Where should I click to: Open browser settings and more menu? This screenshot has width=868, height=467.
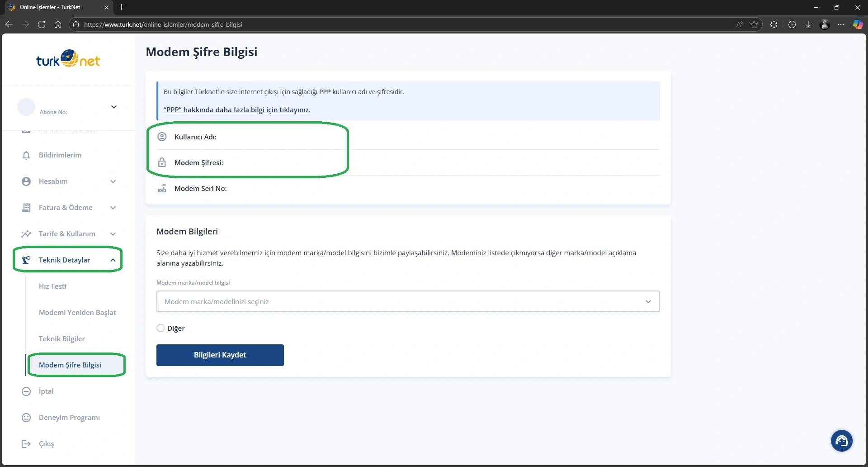click(x=841, y=24)
